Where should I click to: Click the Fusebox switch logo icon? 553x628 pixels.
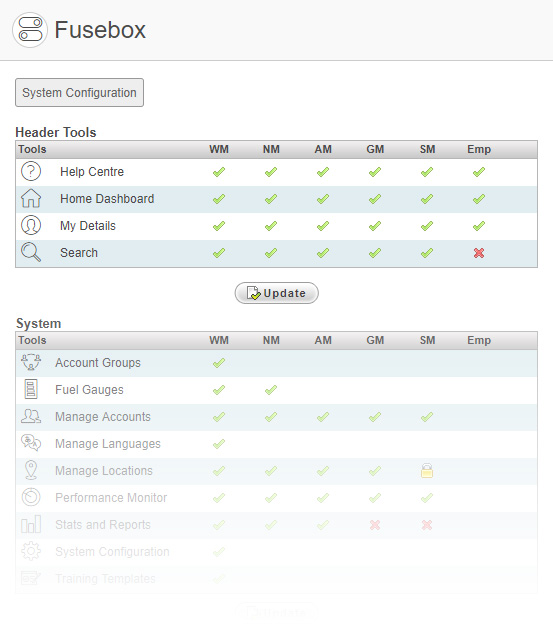[30, 30]
